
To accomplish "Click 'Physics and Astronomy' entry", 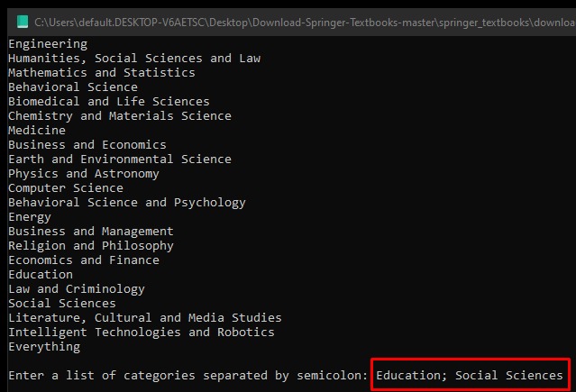I will [84, 173].
